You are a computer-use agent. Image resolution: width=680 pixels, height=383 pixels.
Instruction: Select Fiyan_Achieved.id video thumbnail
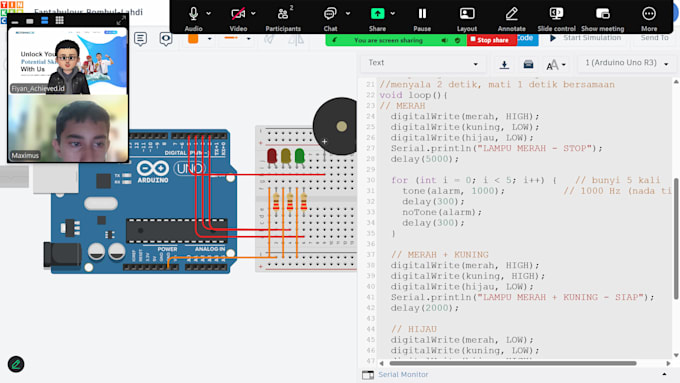click(68, 61)
